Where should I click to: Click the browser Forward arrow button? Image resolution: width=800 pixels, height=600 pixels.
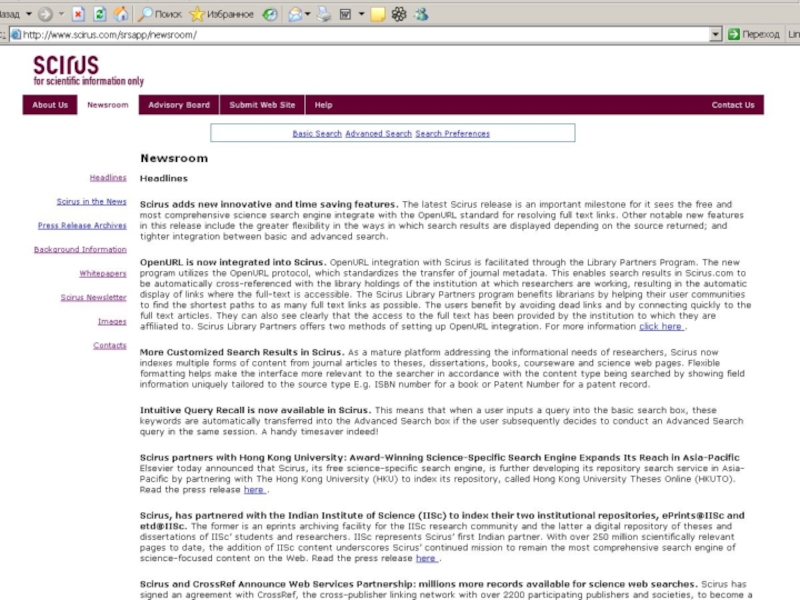(45, 14)
